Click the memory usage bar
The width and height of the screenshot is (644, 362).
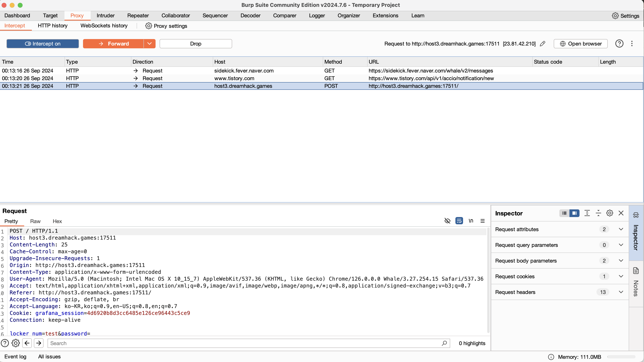coord(621,357)
